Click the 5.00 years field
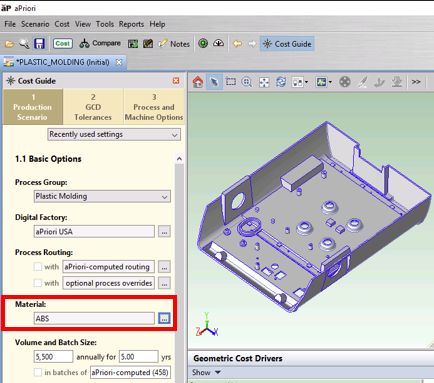Image resolution: width=434 pixels, height=383 pixels. [x=139, y=357]
